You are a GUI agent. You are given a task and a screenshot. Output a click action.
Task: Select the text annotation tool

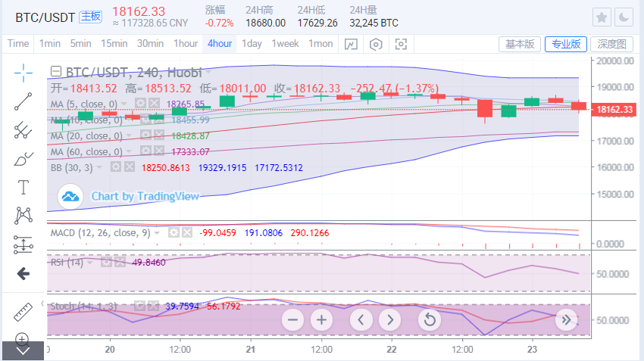pyautogui.click(x=23, y=188)
